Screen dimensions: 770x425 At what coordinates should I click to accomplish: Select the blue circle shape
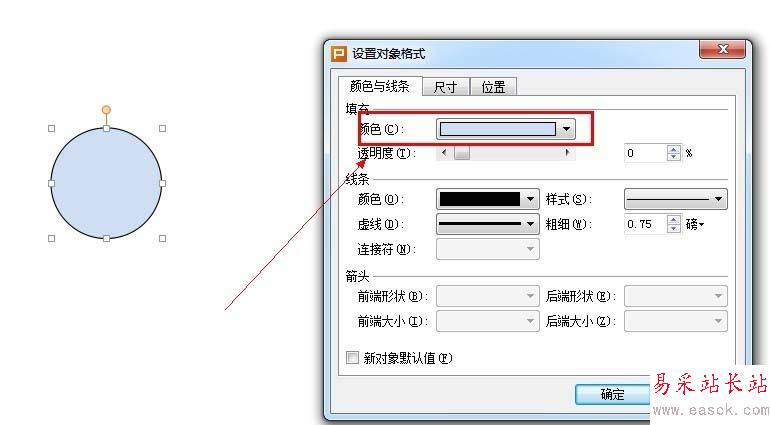tap(106, 183)
